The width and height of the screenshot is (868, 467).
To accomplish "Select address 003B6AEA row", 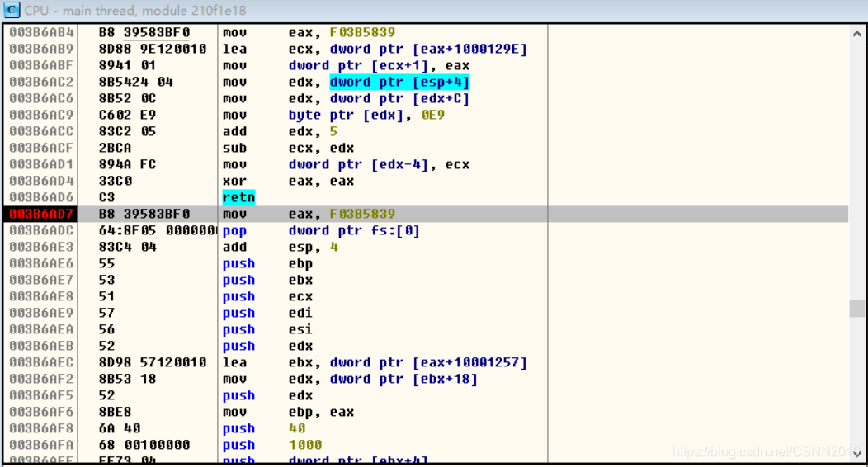I will click(x=425, y=330).
